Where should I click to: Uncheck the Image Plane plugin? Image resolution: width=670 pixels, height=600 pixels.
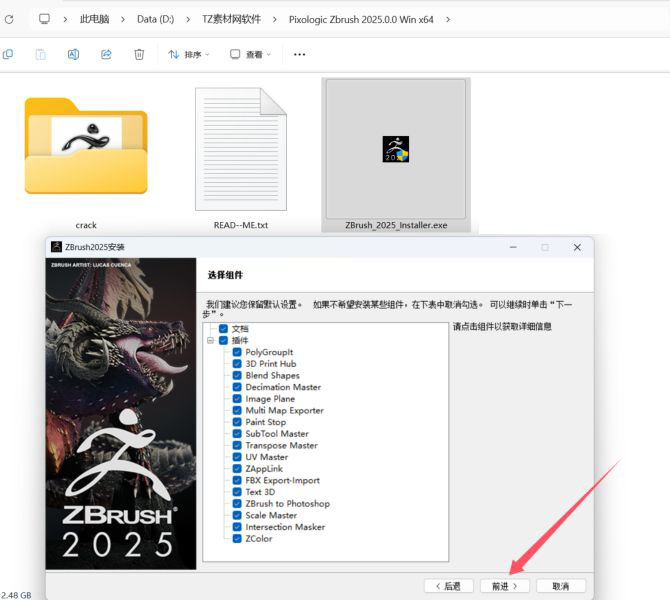point(237,399)
